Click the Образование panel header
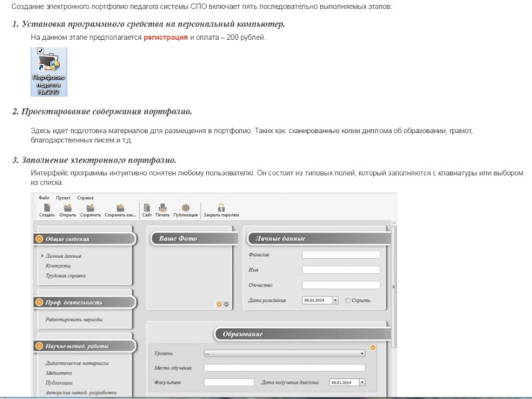This screenshot has height=399, width=532. point(303,334)
